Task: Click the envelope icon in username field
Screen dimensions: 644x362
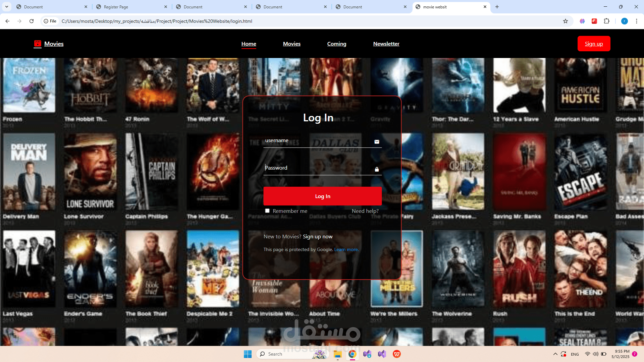Action: 377,142
